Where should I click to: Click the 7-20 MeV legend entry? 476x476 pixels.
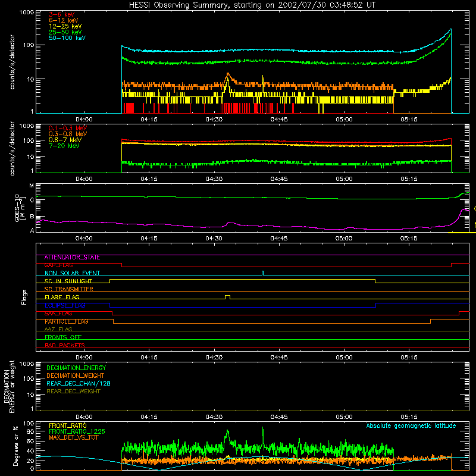pos(64,146)
